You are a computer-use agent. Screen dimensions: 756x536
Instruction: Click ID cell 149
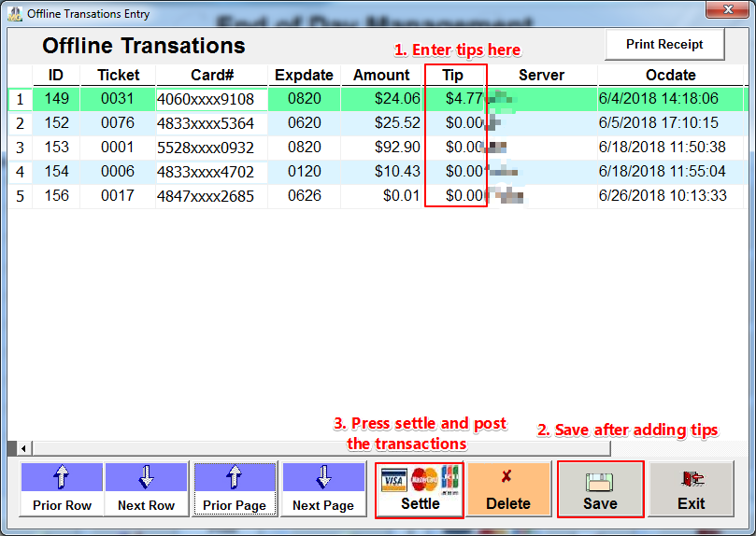pyautogui.click(x=56, y=99)
